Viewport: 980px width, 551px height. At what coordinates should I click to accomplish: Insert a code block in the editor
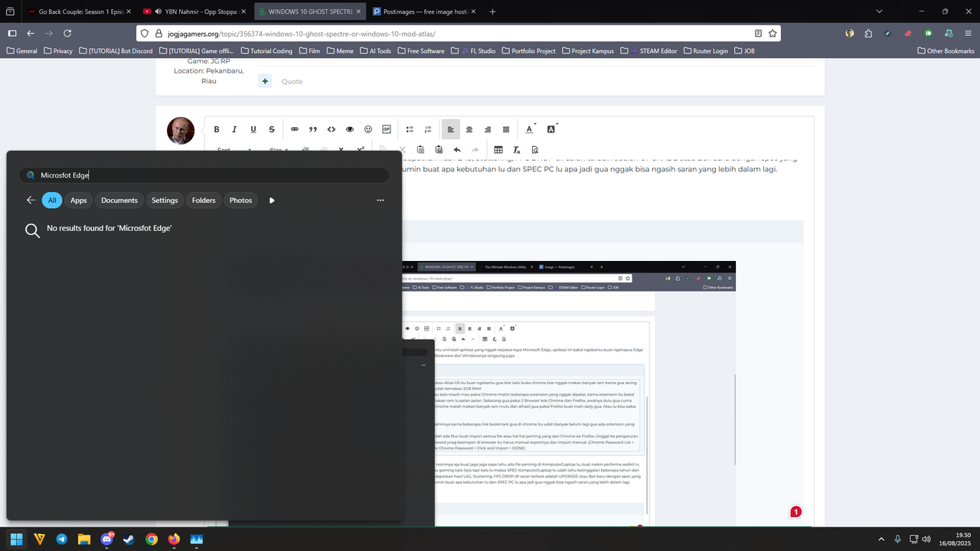(x=332, y=129)
